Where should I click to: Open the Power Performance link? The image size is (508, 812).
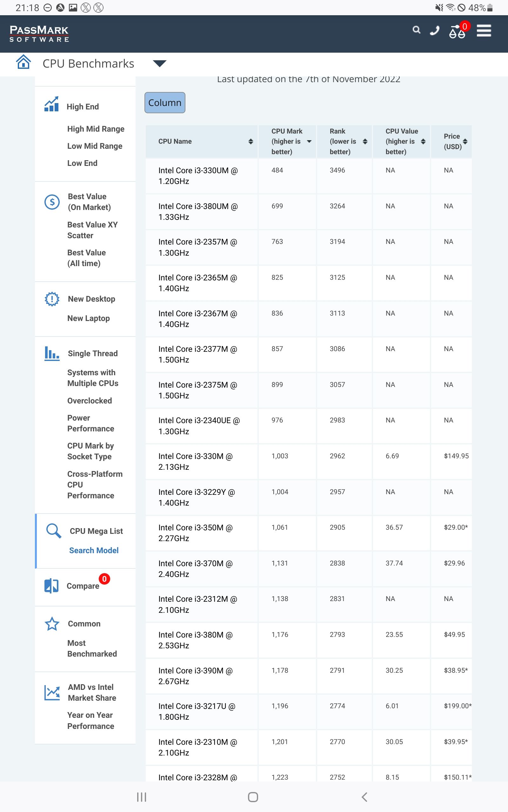coord(90,423)
